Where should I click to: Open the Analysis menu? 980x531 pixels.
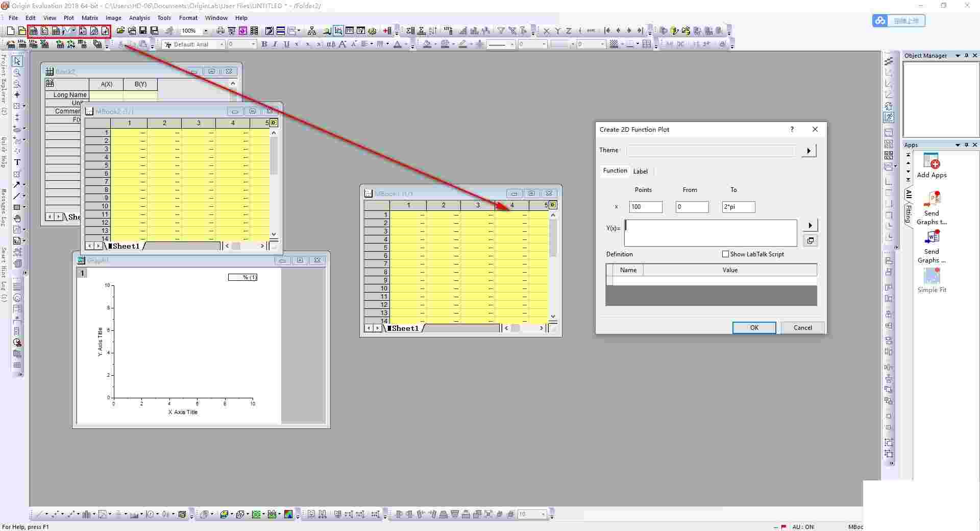139,18
